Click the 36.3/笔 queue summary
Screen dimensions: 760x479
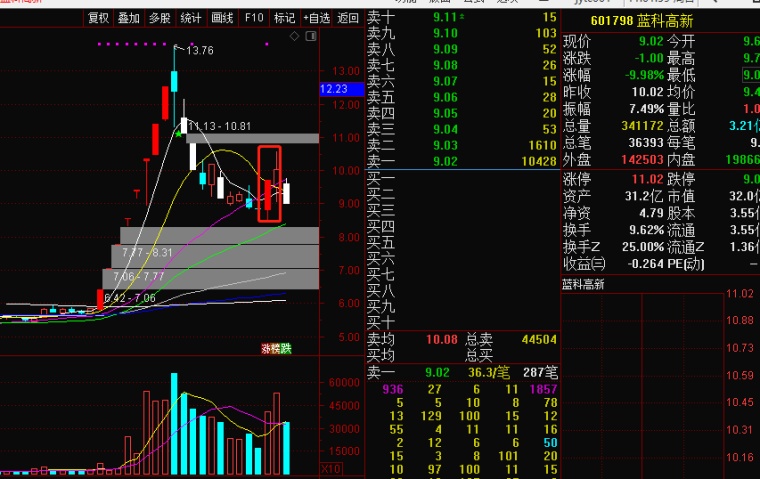coord(489,372)
